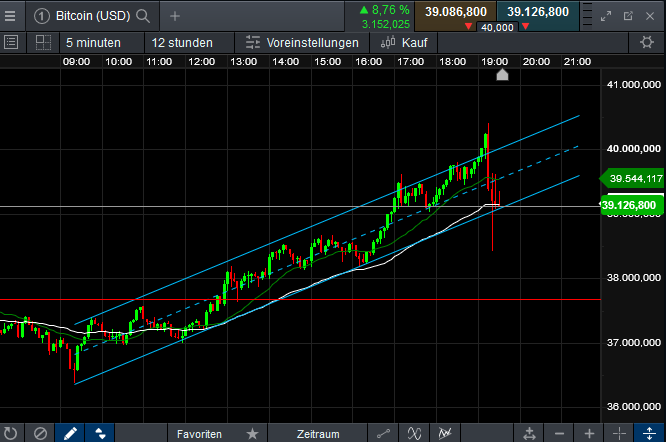Select the red horizontal support line
Image resolution: width=666 pixels, height=442 pixels.
[300, 300]
